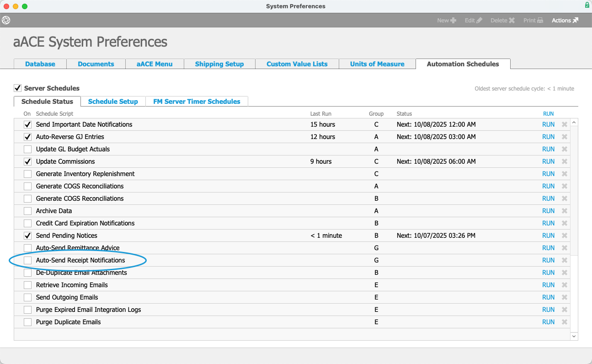This screenshot has height=364, width=592.
Task: Turn on Generate Inventory Replenishment checkbox
Action: pyautogui.click(x=28, y=174)
